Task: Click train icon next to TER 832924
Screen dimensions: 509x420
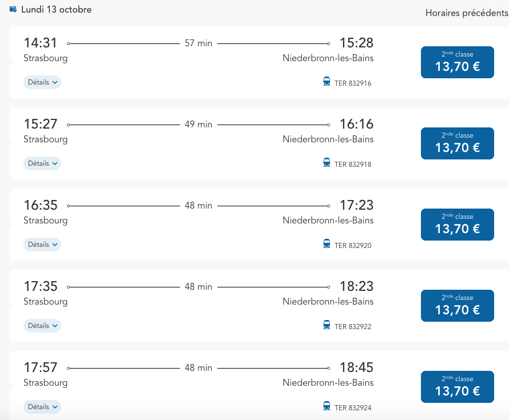Action: 327,406
